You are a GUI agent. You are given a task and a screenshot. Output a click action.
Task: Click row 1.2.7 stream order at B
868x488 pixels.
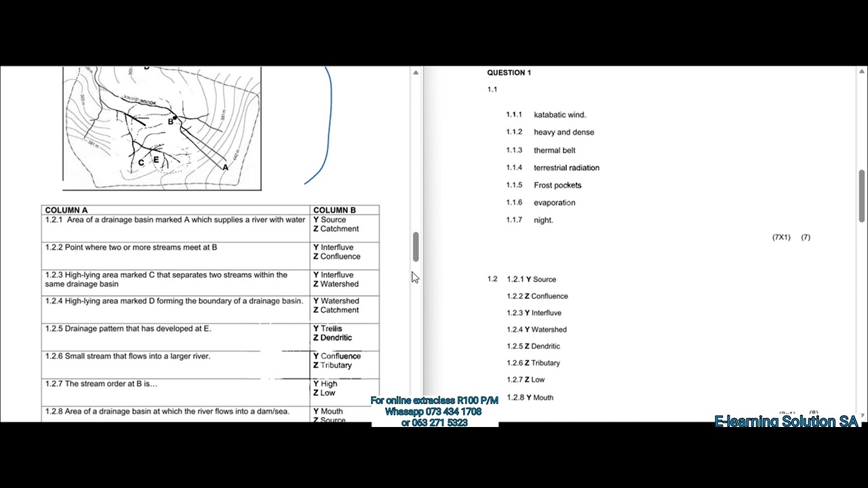click(x=101, y=384)
